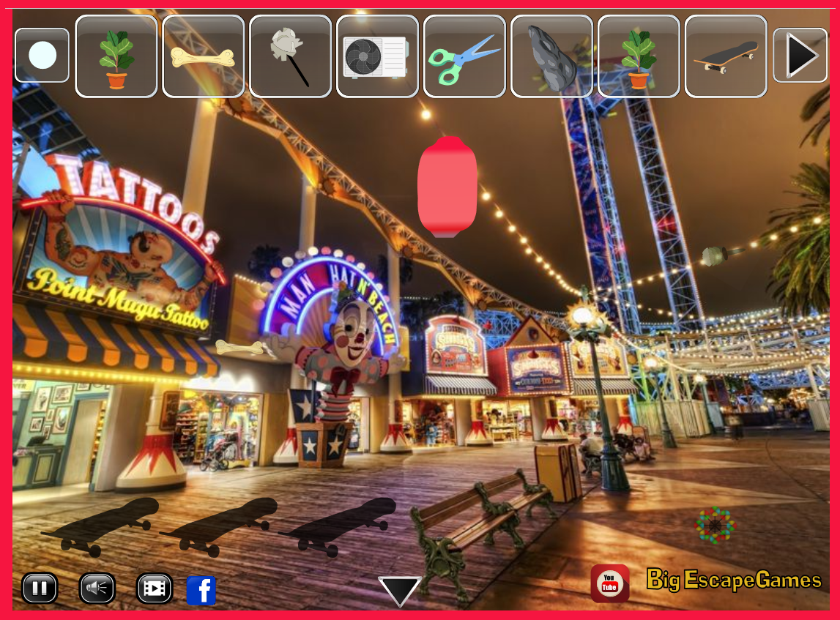Choose the green-handled scissors item
Image resolution: width=840 pixels, height=620 pixels.
tap(464, 57)
